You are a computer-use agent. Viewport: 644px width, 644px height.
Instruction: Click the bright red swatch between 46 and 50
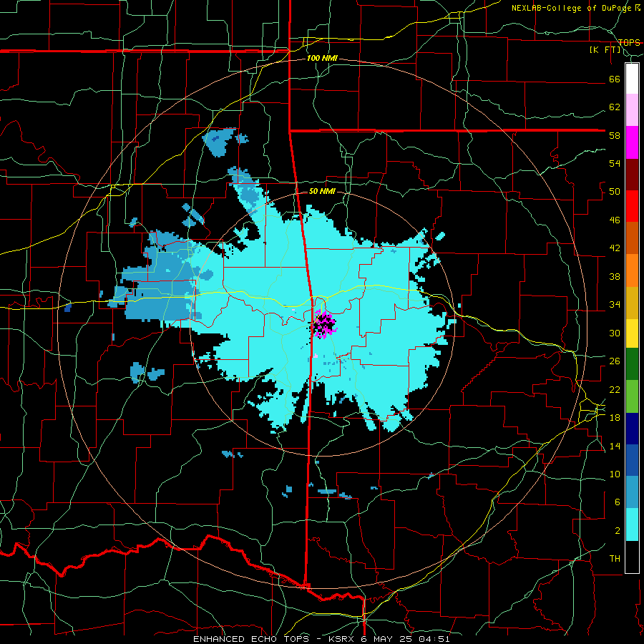coord(632,206)
